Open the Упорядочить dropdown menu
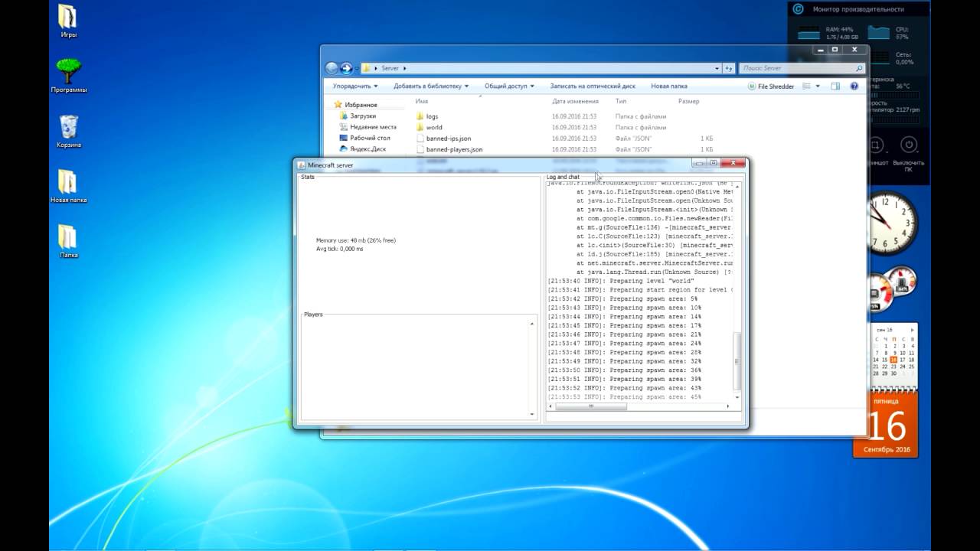 pyautogui.click(x=355, y=86)
